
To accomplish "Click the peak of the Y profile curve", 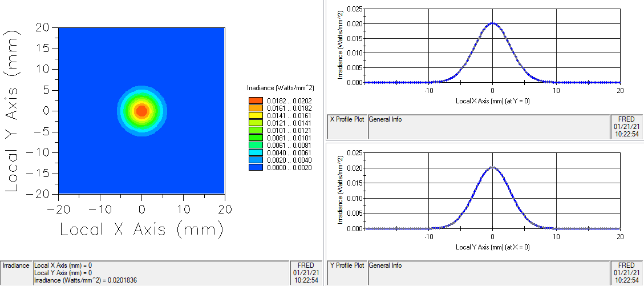I will 492,168.
